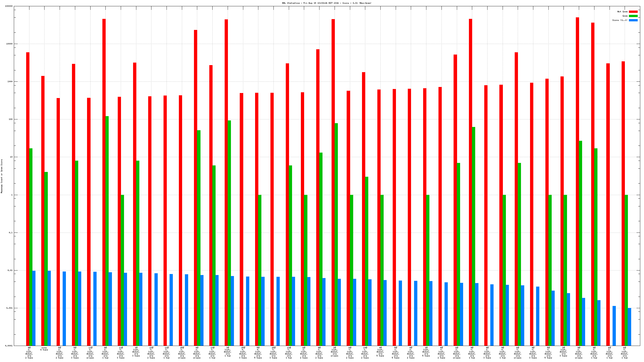
Task: Click the '3@ list.dnswl.org 1 hop' label
Action: (228, 352)
